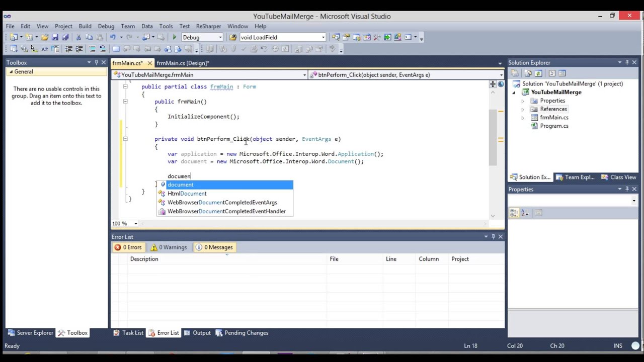Expand the Properties node in Solution Explorer
644x362 pixels.
(x=522, y=101)
